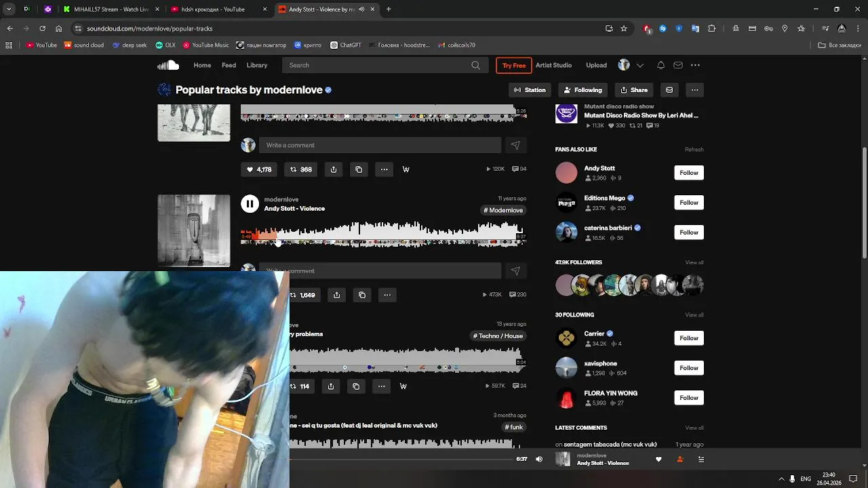Image resolution: width=868 pixels, height=488 pixels.
Task: View all 30 following
Action: click(x=694, y=314)
